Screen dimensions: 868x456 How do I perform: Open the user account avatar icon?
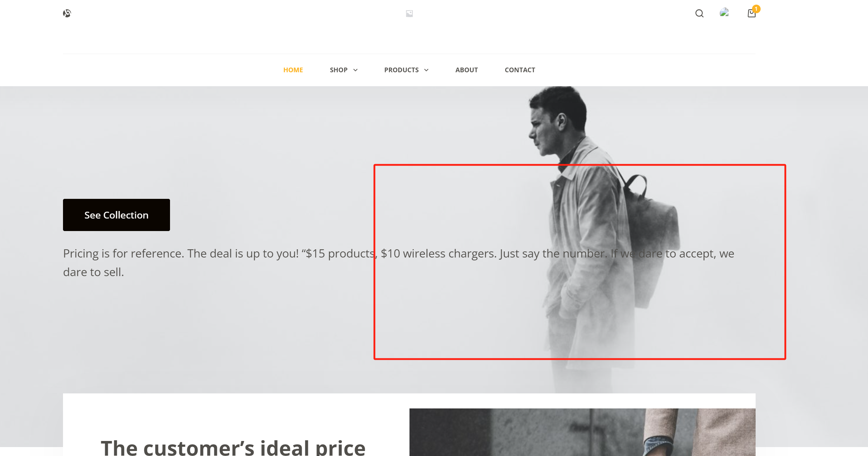tap(724, 13)
